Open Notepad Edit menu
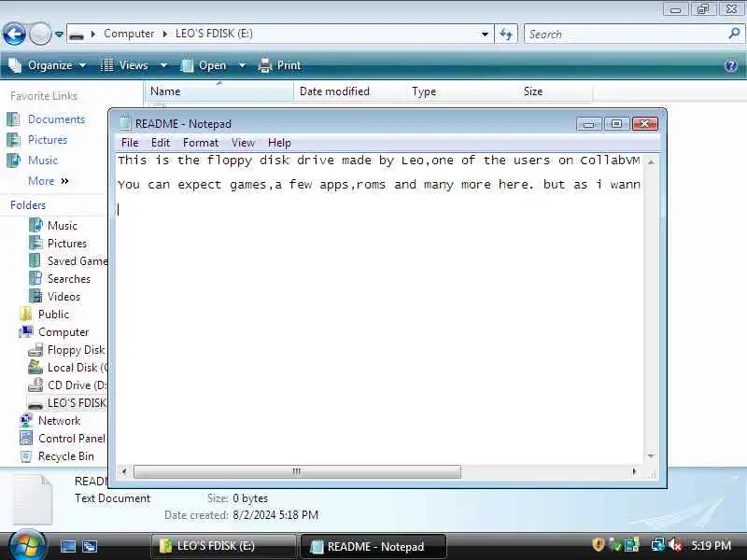The width and height of the screenshot is (747, 560). coord(161,143)
